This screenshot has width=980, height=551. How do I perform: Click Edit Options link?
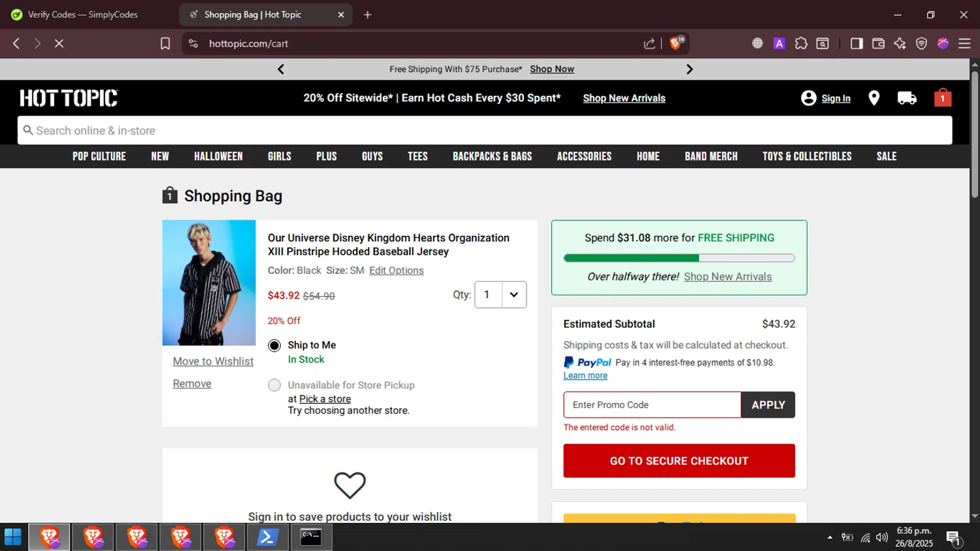click(x=397, y=271)
